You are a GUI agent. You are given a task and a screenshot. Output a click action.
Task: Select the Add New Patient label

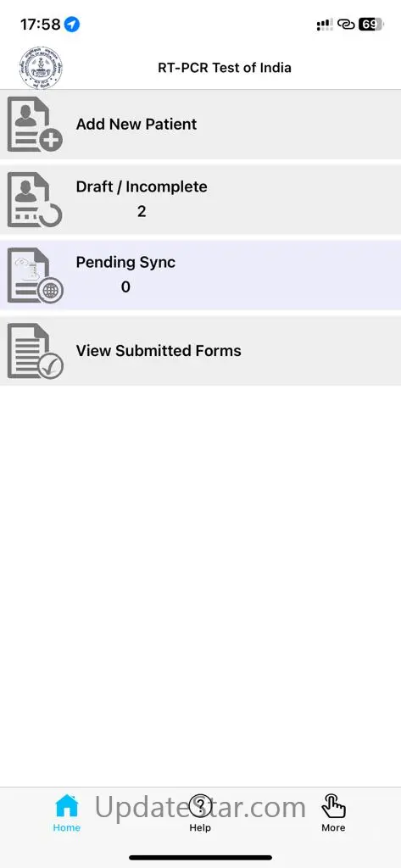click(x=136, y=124)
